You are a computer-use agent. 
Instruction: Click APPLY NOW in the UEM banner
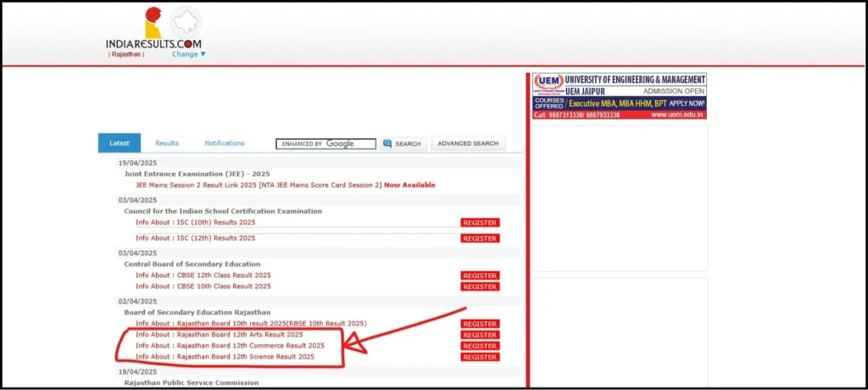point(687,103)
